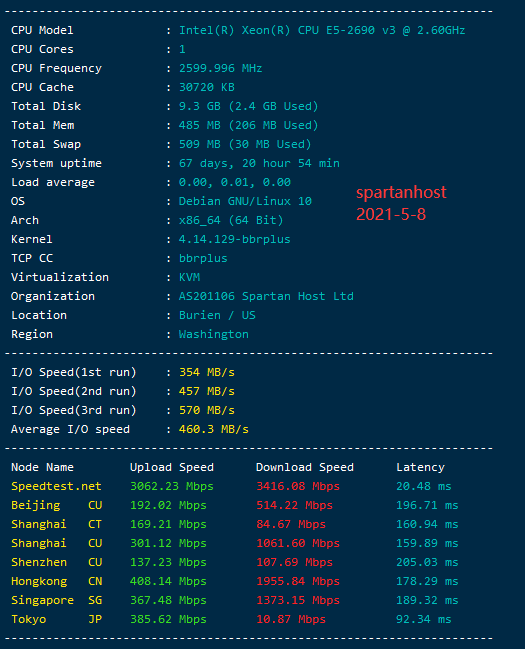Click the 2021-5-8 date label
525x649 pixels.
[391, 214]
